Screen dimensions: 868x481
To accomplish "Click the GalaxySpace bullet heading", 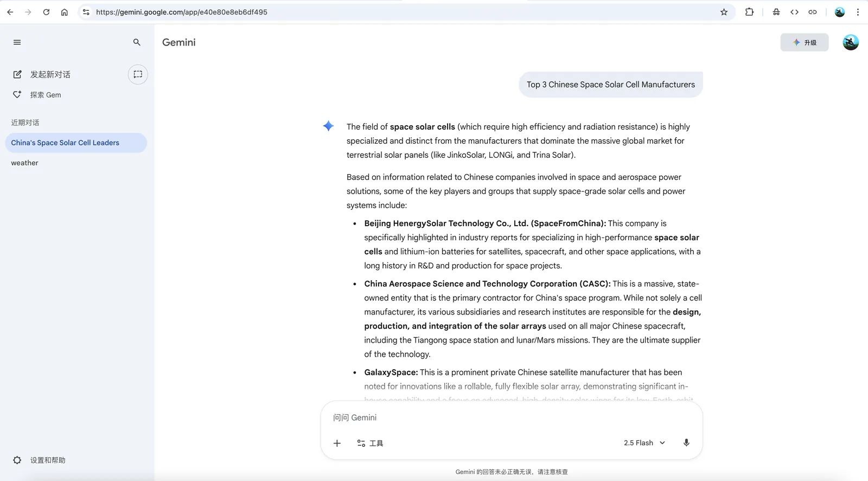I will coord(391,373).
